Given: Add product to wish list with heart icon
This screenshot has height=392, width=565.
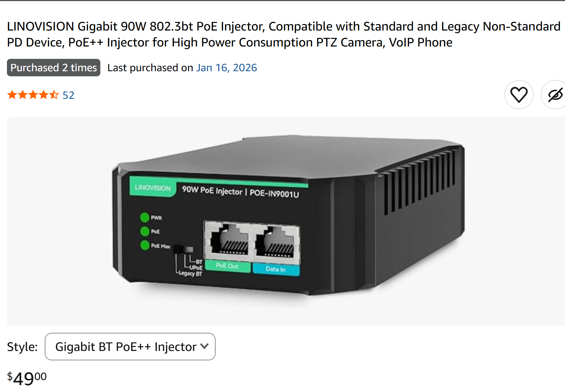Looking at the screenshot, I should (x=519, y=95).
